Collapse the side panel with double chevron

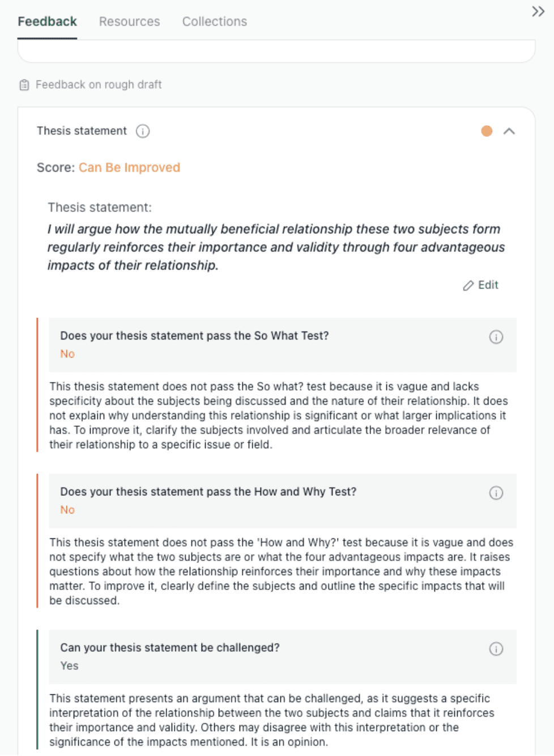click(538, 11)
